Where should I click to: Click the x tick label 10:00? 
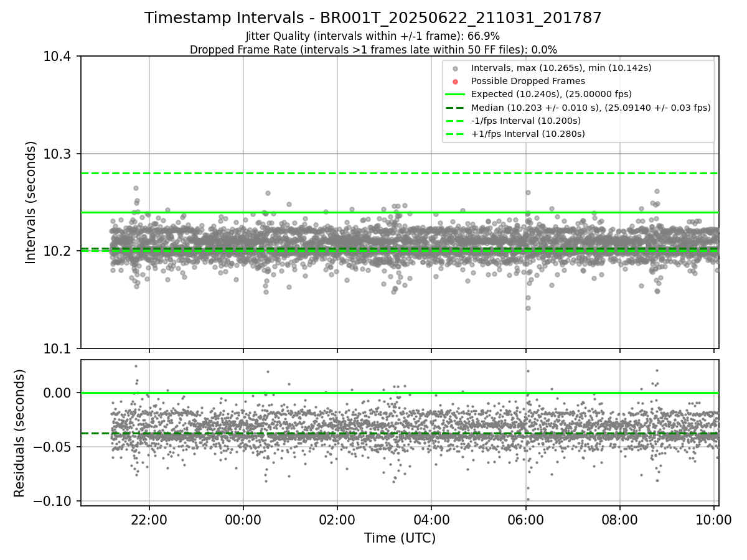tap(713, 520)
